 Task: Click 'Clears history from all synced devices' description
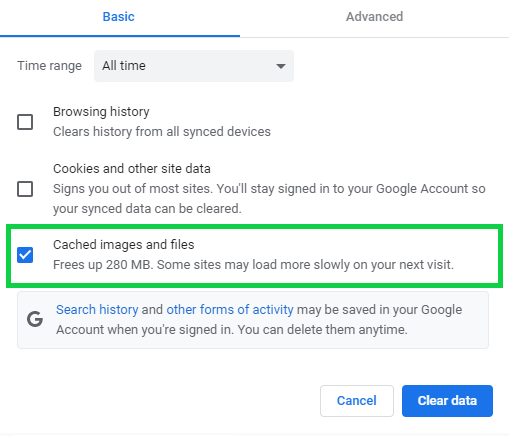(x=162, y=132)
